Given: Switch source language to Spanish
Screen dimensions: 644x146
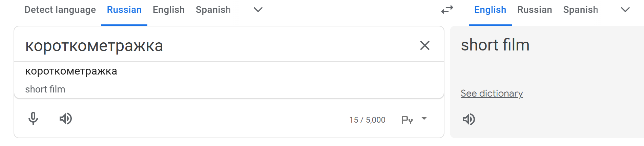Looking at the screenshot, I should point(213,10).
